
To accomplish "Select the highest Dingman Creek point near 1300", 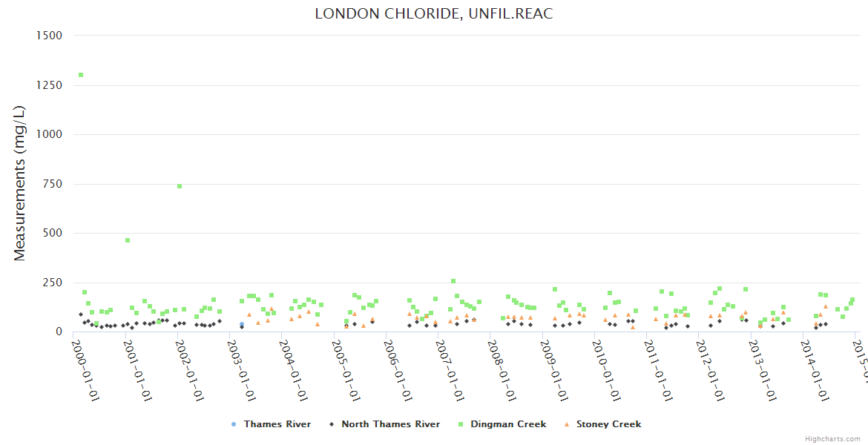I will (x=81, y=75).
